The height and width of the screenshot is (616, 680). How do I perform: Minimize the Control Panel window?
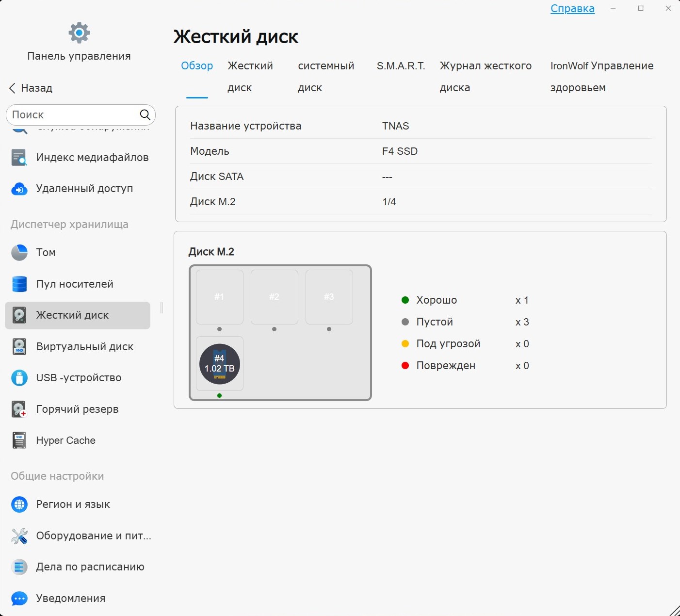click(x=613, y=8)
